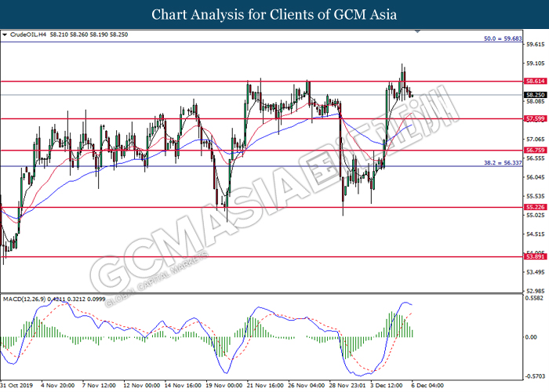The image size is (549, 392).
Task: Click the 14 Nov 16:00 time label
Action: pos(183,386)
